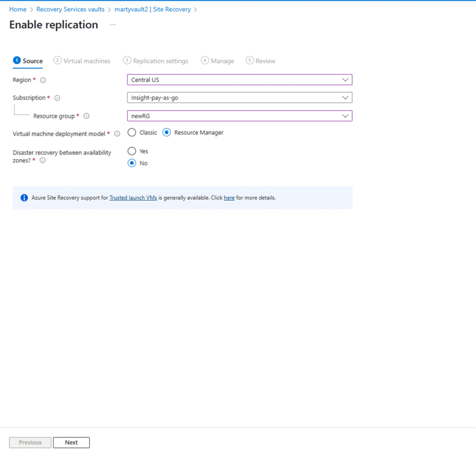Open the ellipsis menu beside Enable replication
Screen dimensions: 476x455
[113, 25]
